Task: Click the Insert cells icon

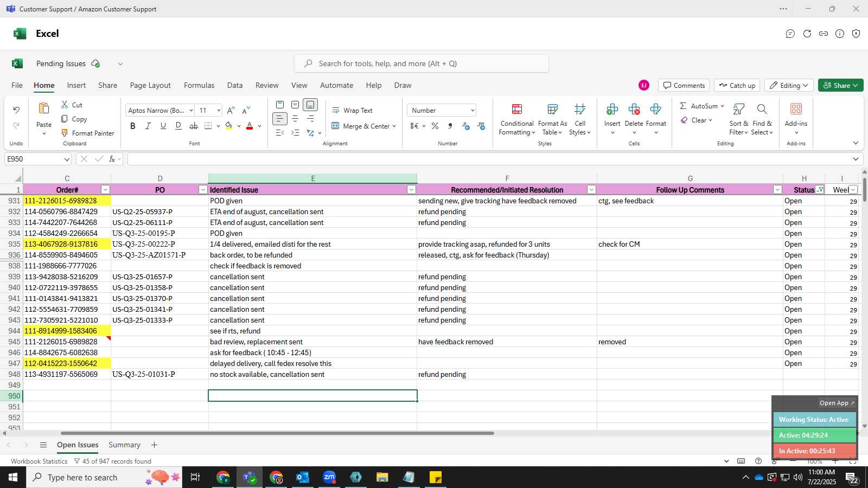Action: click(612, 110)
